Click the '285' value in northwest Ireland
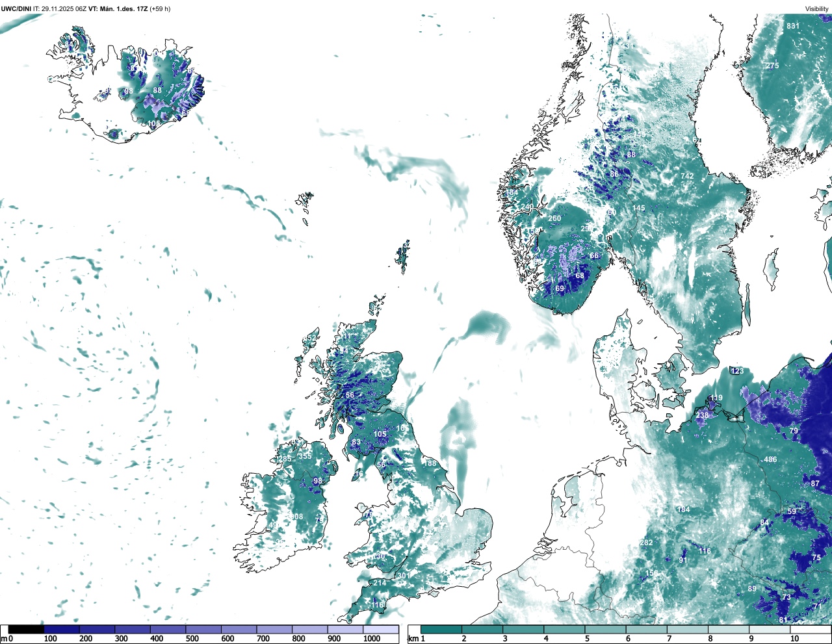The height and width of the screenshot is (644, 832). coord(285,459)
